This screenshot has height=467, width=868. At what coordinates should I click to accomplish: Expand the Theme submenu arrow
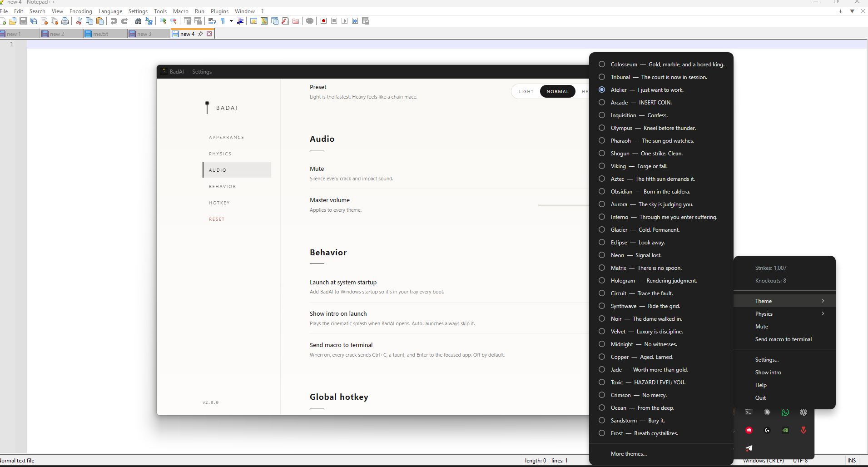[x=823, y=301]
